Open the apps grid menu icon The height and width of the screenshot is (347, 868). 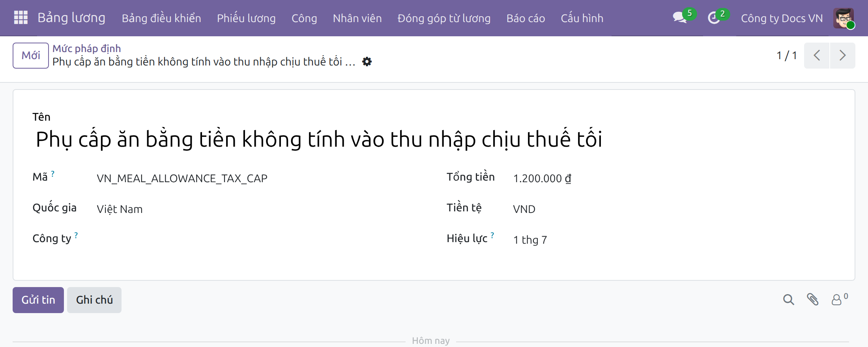pos(21,18)
